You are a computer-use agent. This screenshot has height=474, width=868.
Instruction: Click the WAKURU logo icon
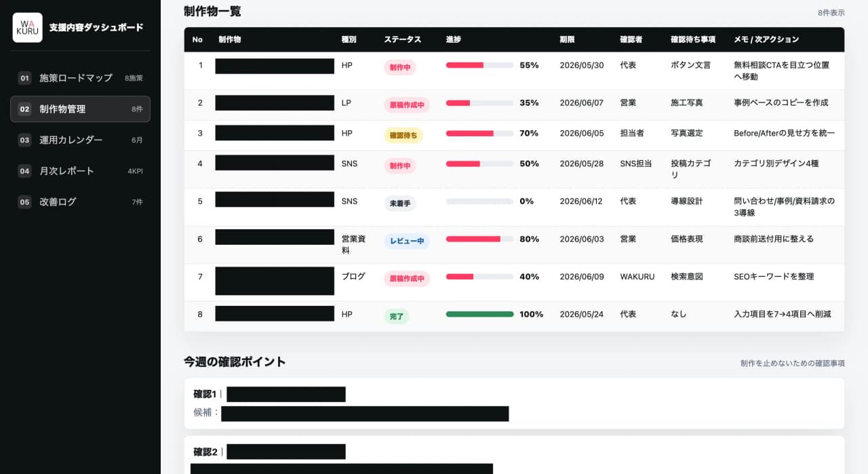(x=27, y=28)
